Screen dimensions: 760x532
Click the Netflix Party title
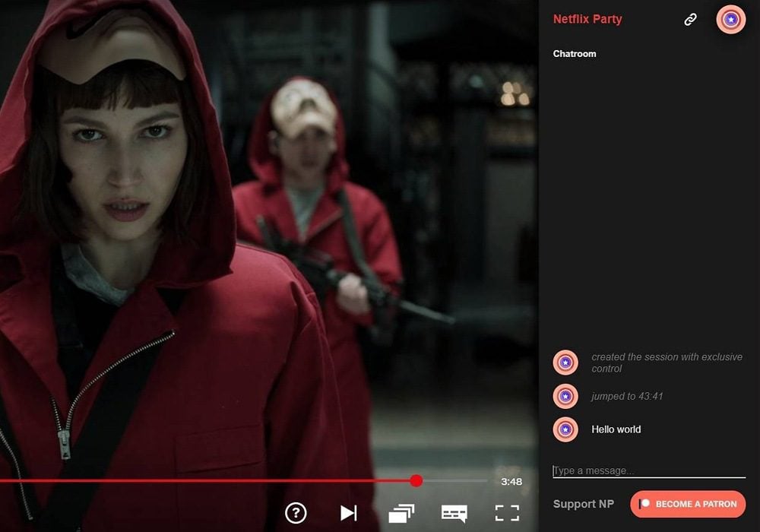[587, 20]
